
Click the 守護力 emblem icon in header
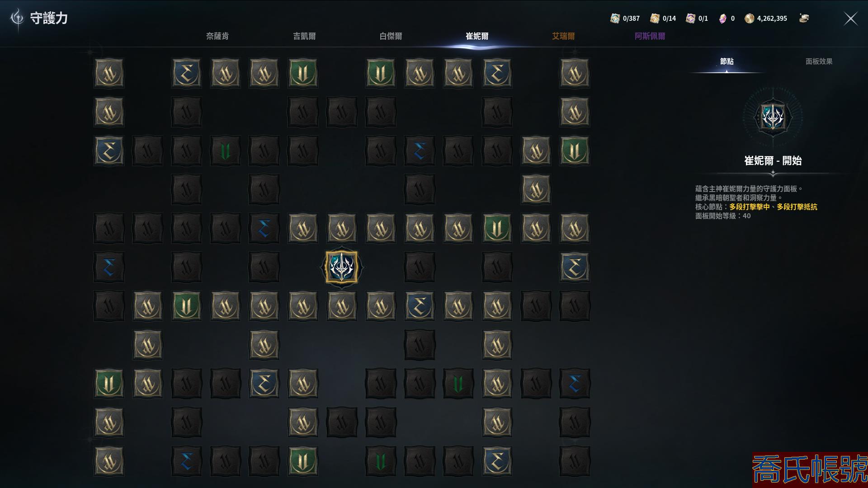17,18
